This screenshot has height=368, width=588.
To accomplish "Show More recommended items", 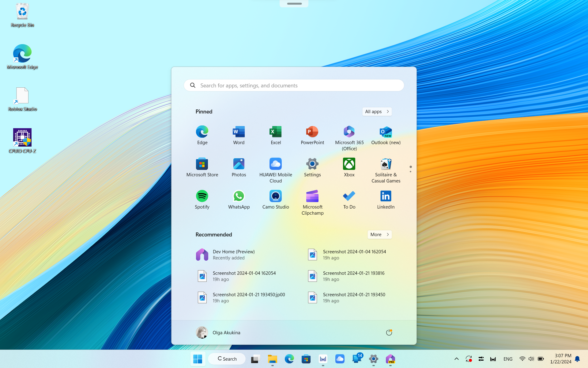I will (379, 235).
